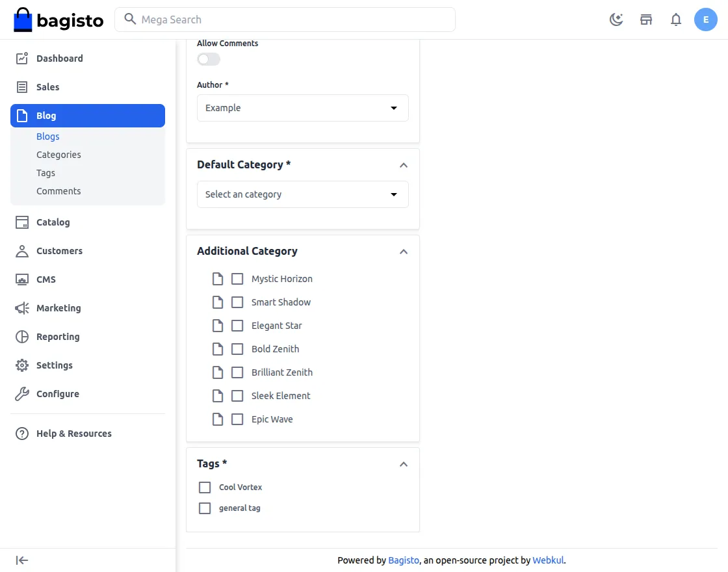Viewport: 728px width, 572px height.
Task: Open the Tags submenu item
Action: [x=45, y=173]
